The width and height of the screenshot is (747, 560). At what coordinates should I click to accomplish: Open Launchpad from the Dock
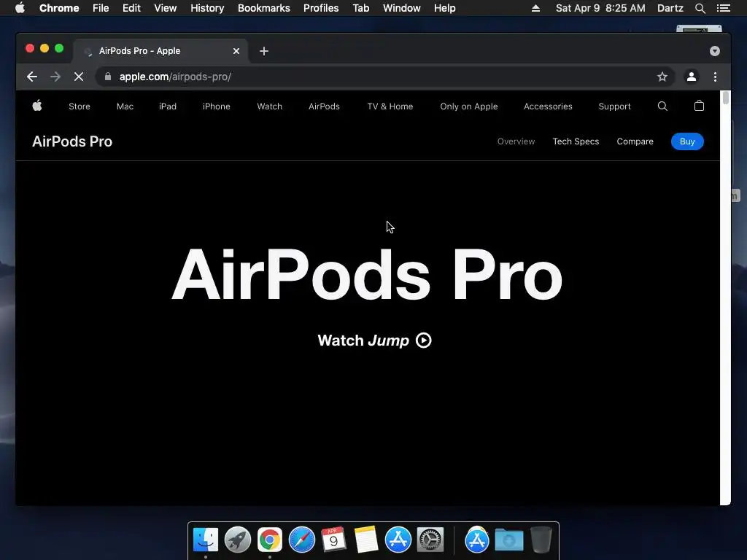238,540
